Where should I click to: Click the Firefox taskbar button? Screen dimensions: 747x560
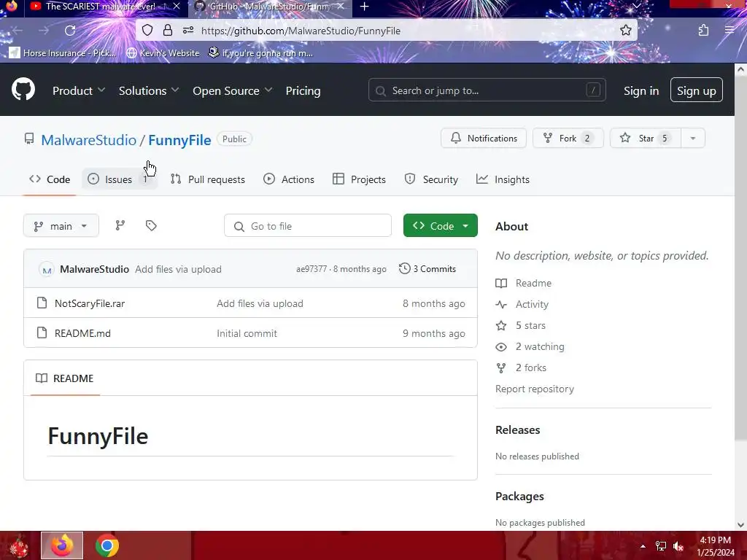point(62,545)
